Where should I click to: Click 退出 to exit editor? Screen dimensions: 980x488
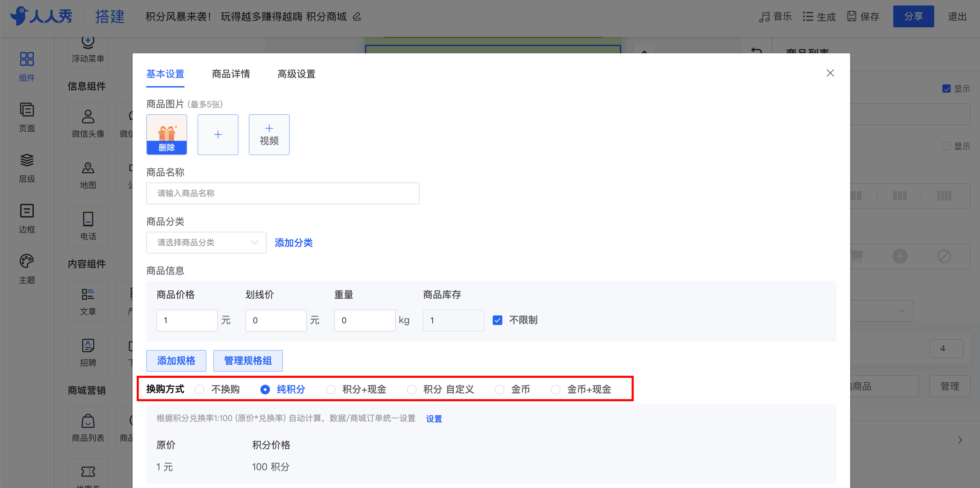coord(957,16)
